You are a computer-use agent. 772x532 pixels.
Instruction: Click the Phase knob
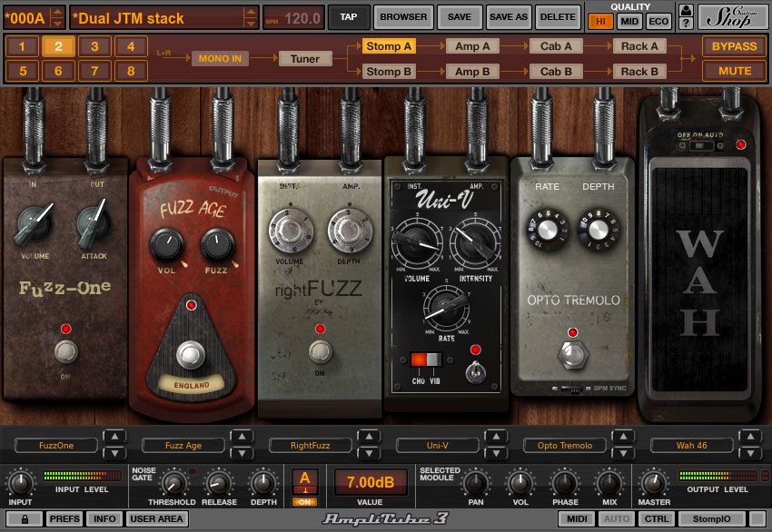pyautogui.click(x=564, y=483)
